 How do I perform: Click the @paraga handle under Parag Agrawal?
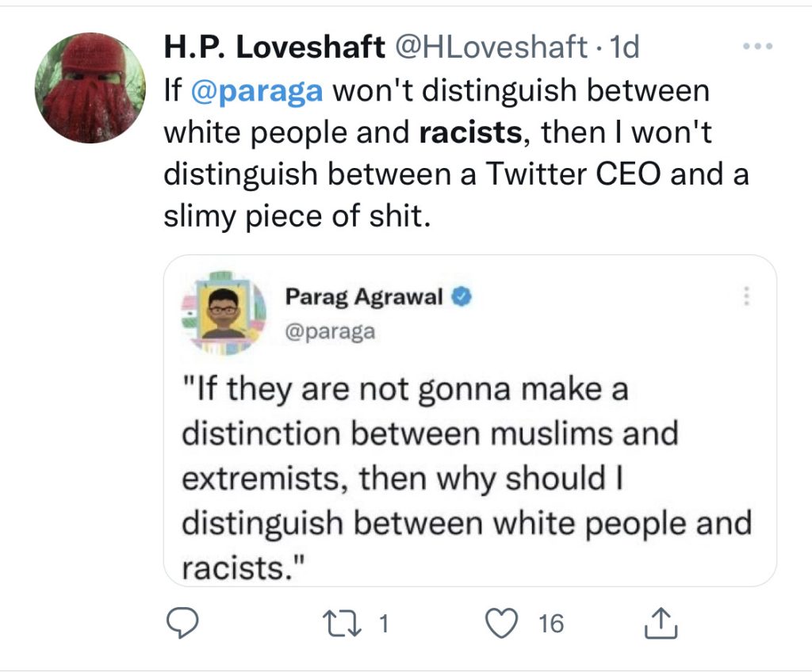pos(330,331)
